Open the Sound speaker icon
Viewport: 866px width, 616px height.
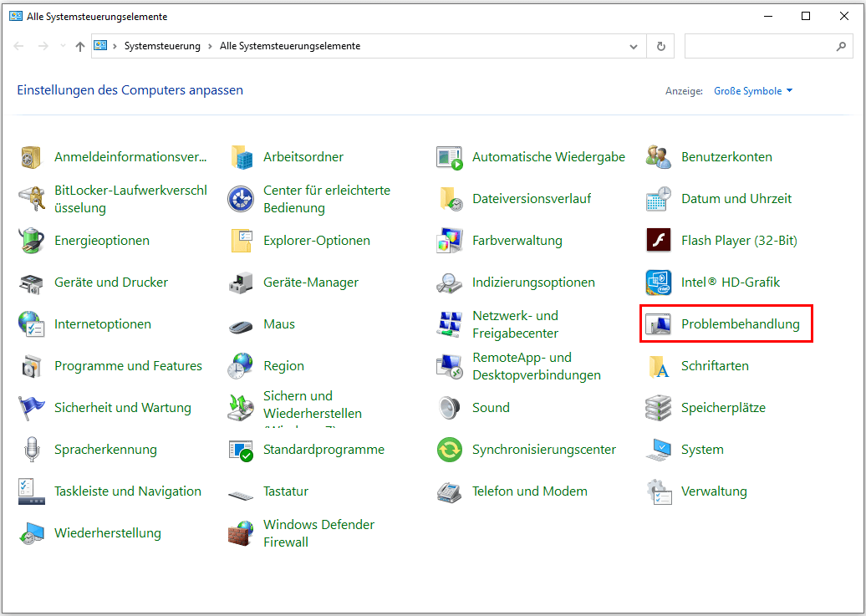[450, 408]
